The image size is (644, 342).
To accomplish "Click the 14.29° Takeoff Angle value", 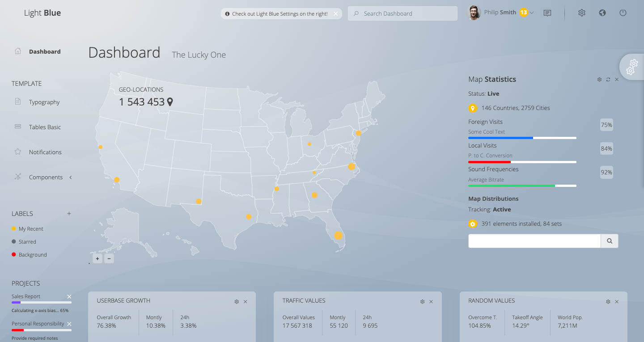I will (x=521, y=326).
